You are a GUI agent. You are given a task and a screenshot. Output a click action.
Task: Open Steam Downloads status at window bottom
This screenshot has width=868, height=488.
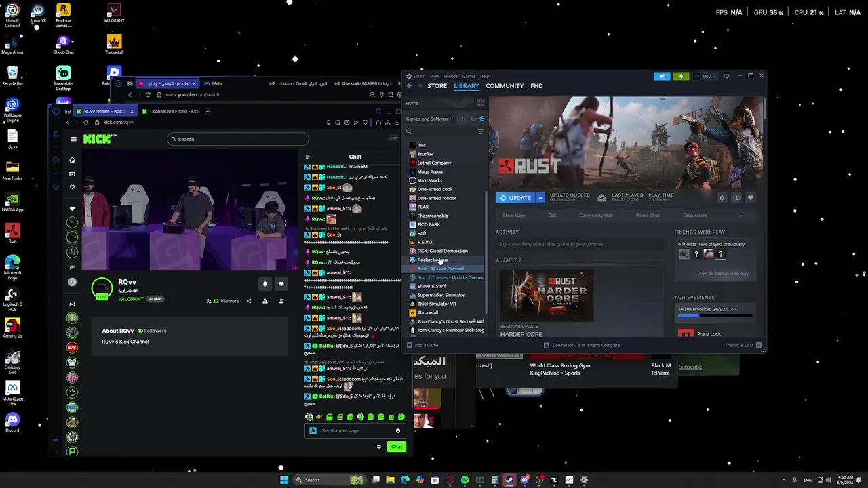pyautogui.click(x=582, y=345)
